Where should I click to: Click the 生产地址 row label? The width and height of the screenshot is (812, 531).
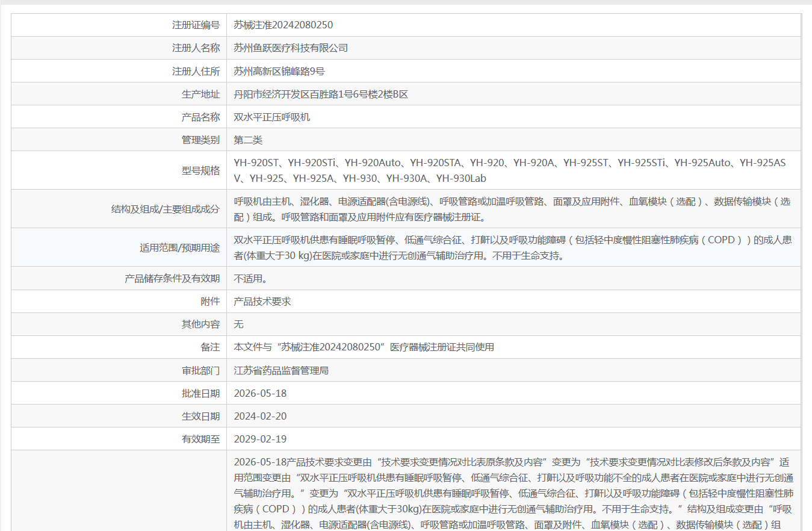pyautogui.click(x=201, y=94)
